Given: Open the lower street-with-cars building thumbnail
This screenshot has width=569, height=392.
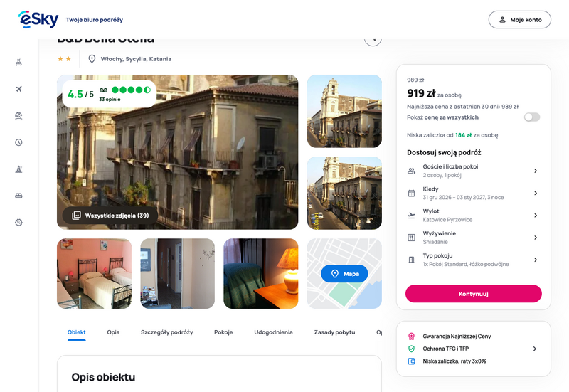Looking at the screenshot, I should click(x=344, y=193).
